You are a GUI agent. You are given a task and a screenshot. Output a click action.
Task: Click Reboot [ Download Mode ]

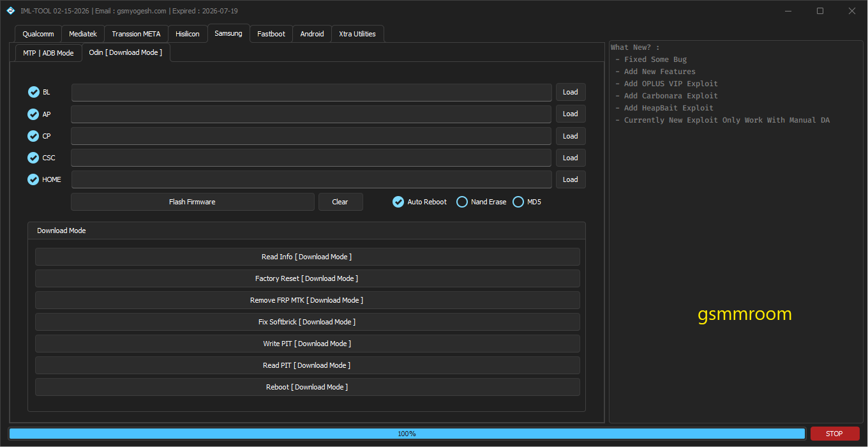click(x=307, y=387)
